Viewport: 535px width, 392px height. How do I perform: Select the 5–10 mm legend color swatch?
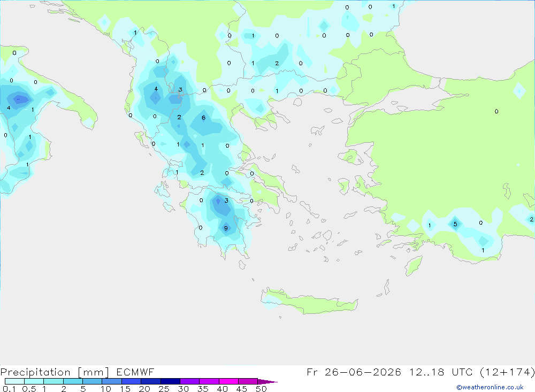tap(92, 381)
